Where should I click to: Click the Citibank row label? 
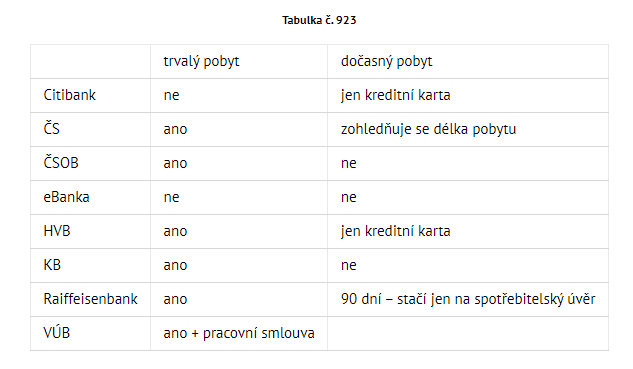(x=69, y=95)
